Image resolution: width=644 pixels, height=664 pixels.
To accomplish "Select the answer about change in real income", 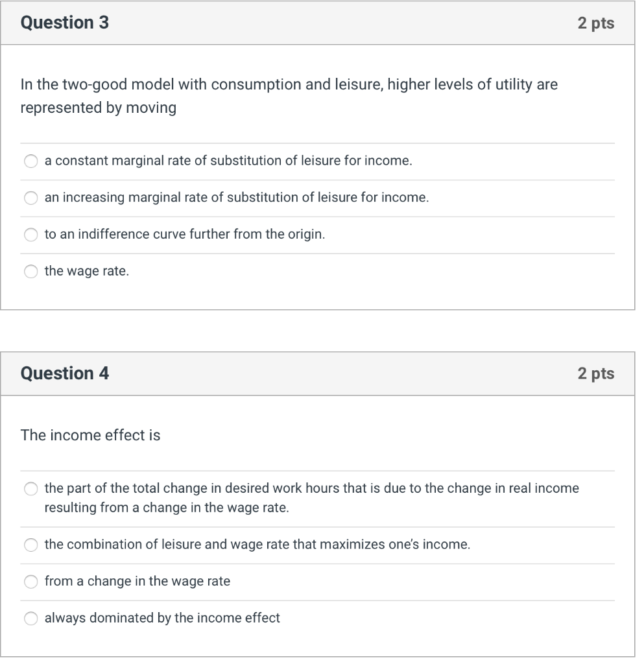I will pyautogui.click(x=30, y=489).
